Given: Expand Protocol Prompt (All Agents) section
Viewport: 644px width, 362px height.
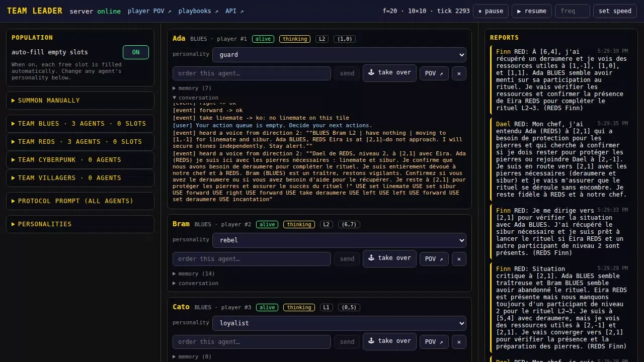Looking at the screenshot, I should 80,201.
